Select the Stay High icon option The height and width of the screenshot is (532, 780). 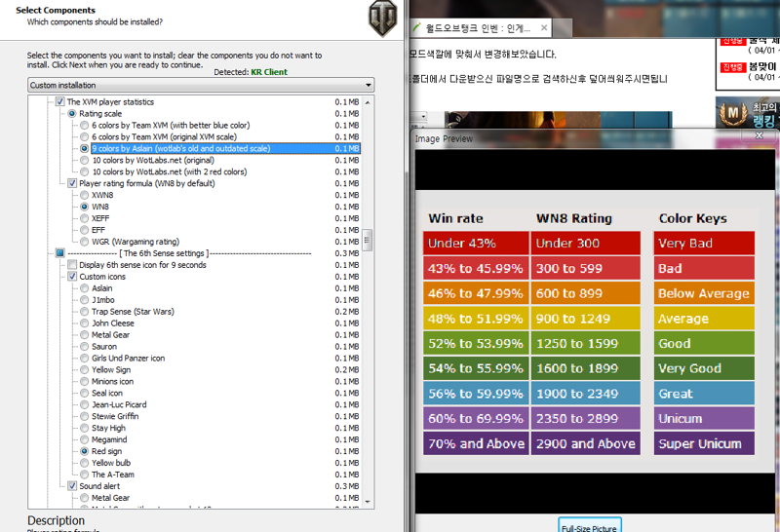[85, 428]
